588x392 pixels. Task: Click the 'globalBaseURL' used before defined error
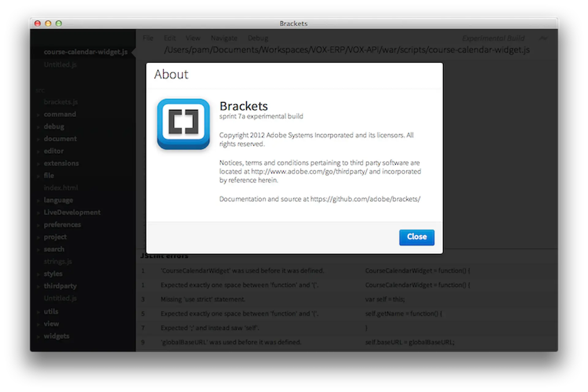pos(231,342)
